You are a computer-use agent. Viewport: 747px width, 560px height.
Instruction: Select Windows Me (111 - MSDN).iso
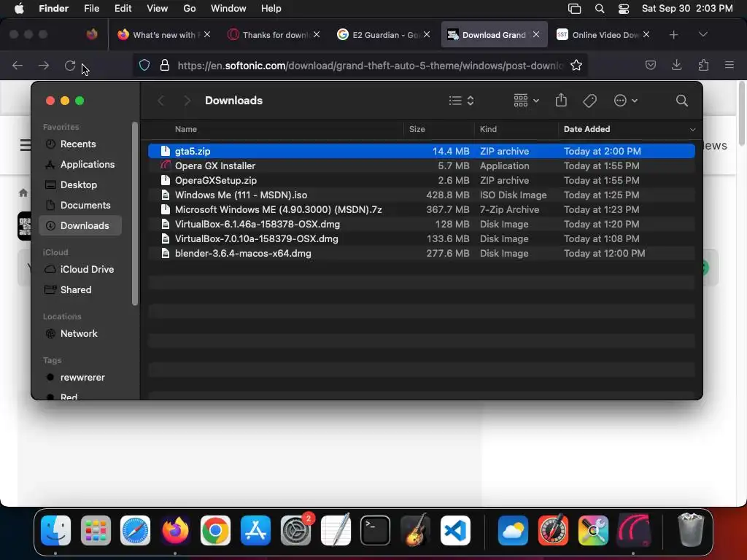[421, 195]
